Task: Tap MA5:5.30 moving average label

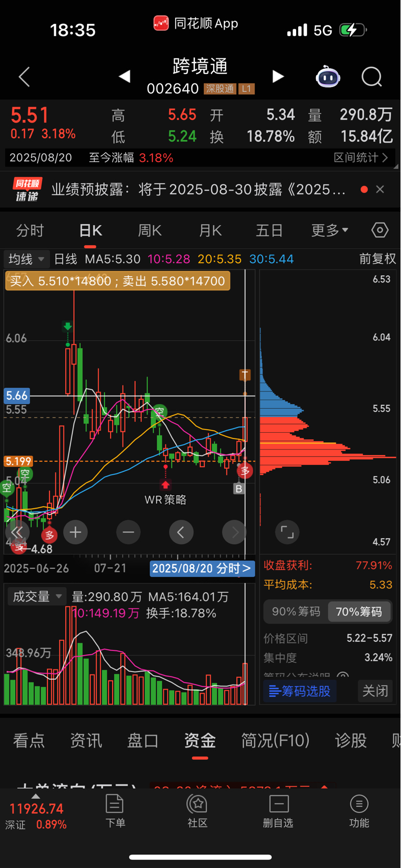Action: [x=113, y=259]
